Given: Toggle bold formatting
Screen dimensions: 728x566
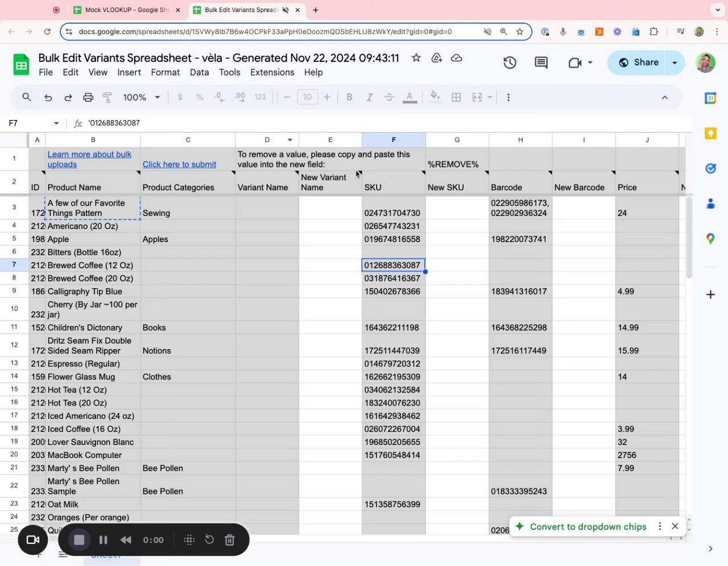Looking at the screenshot, I should (349, 98).
